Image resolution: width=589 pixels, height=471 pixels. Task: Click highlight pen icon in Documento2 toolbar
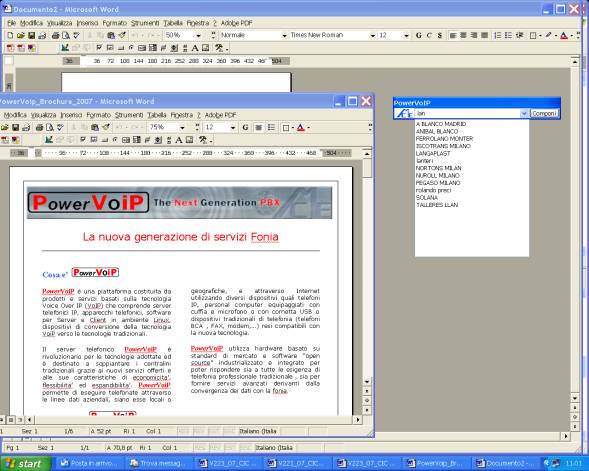pyautogui.click(x=548, y=35)
